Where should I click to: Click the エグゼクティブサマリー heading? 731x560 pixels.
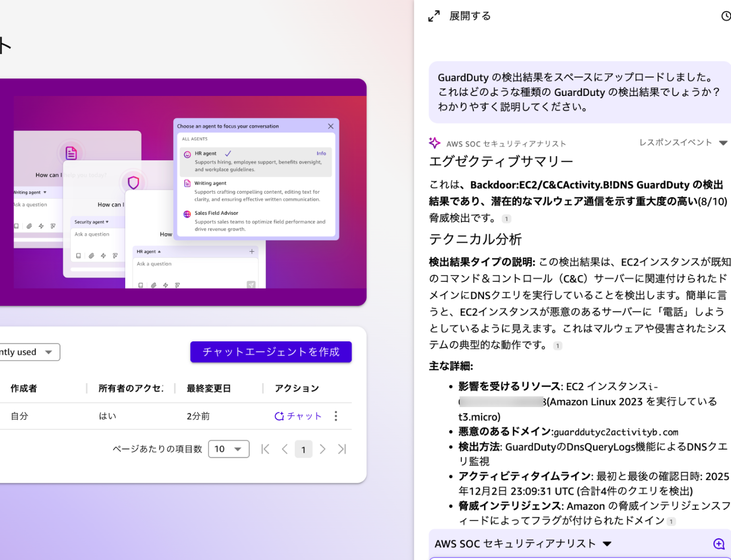coord(501,161)
